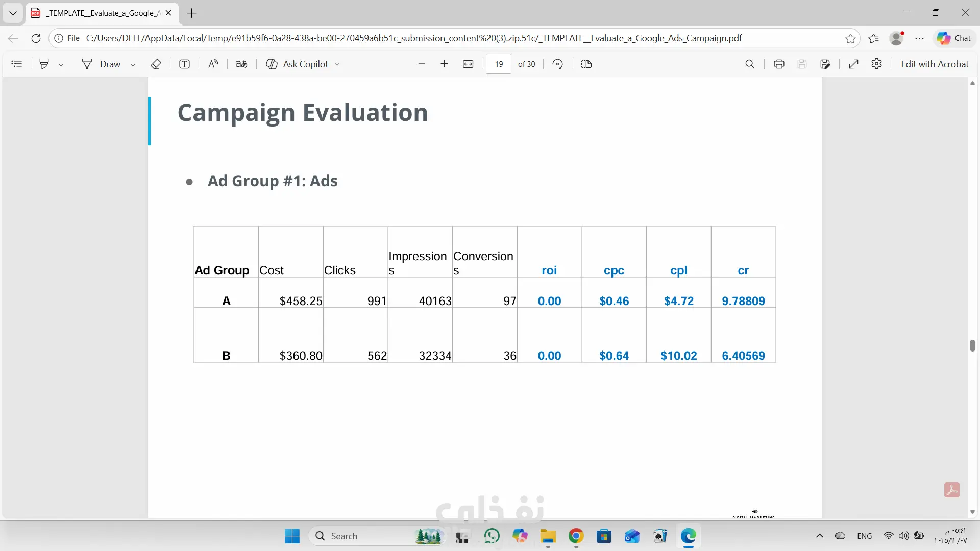Click the Rotate page icon

click(558, 64)
